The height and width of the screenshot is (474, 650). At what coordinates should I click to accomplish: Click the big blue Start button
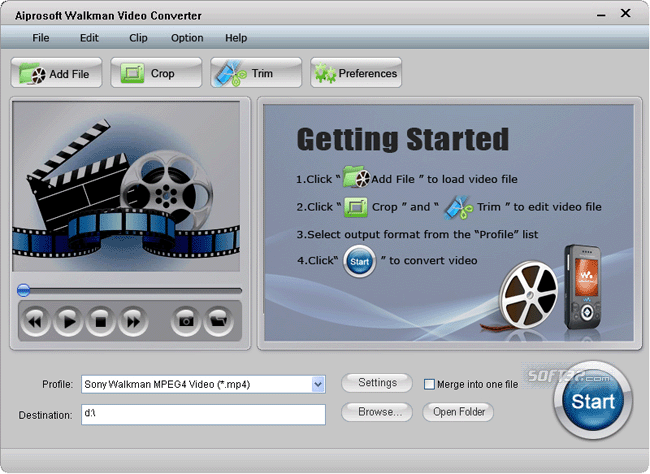click(593, 401)
